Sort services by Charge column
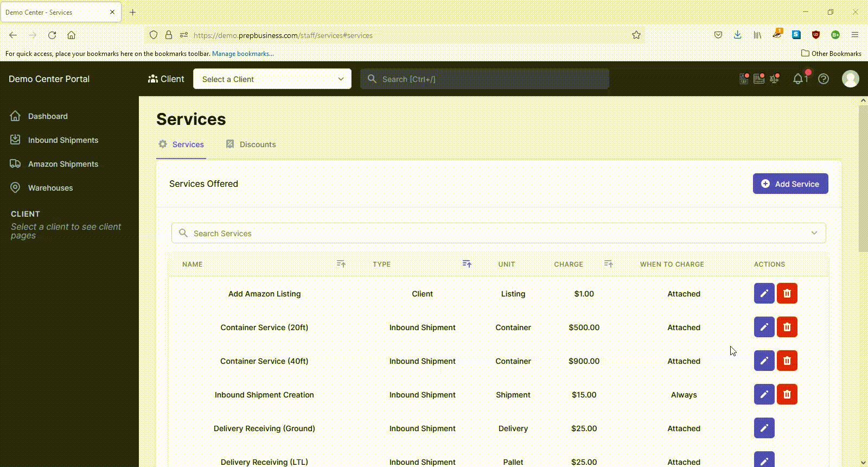Screen dimensions: 868x467 pos(608,264)
